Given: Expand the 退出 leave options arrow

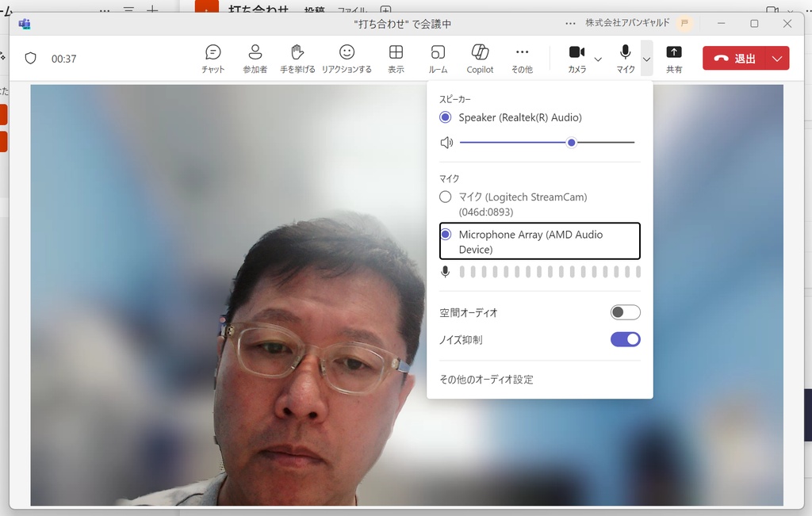Looking at the screenshot, I should tap(777, 59).
